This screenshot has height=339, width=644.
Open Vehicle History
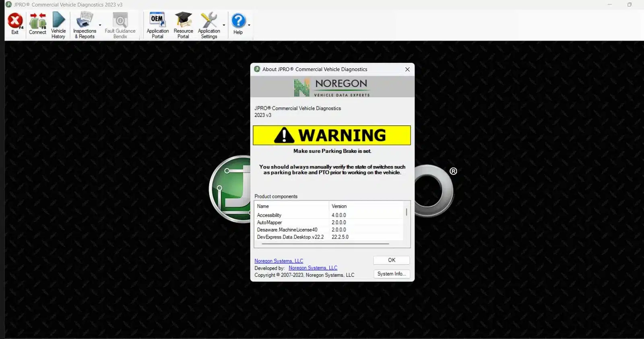tap(58, 25)
